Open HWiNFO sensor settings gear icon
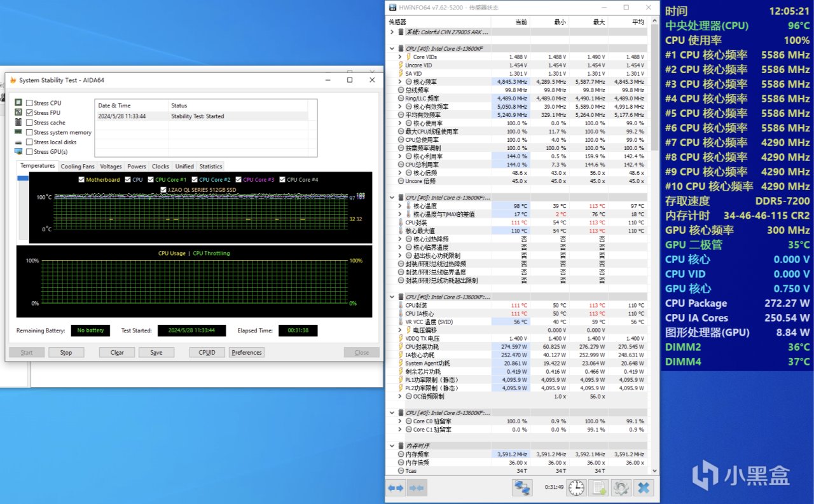Screen dimensions: 814x504 tap(621, 487)
